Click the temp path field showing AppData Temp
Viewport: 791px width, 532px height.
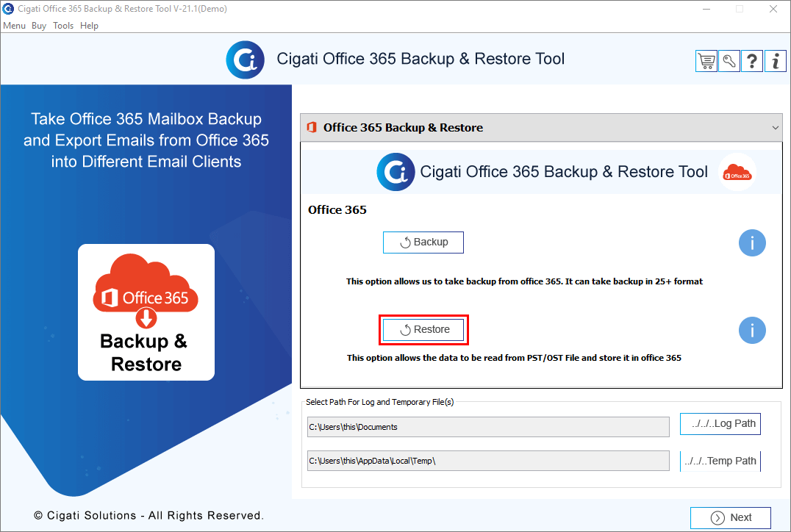point(488,461)
